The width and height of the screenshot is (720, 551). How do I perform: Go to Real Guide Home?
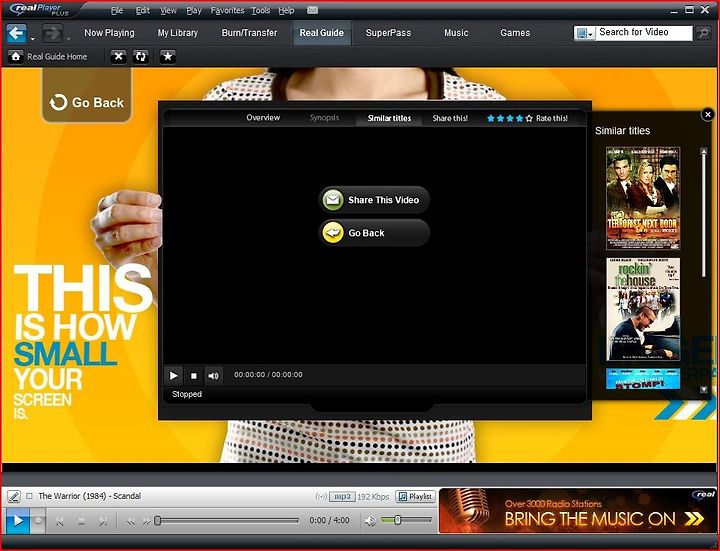[x=48, y=57]
